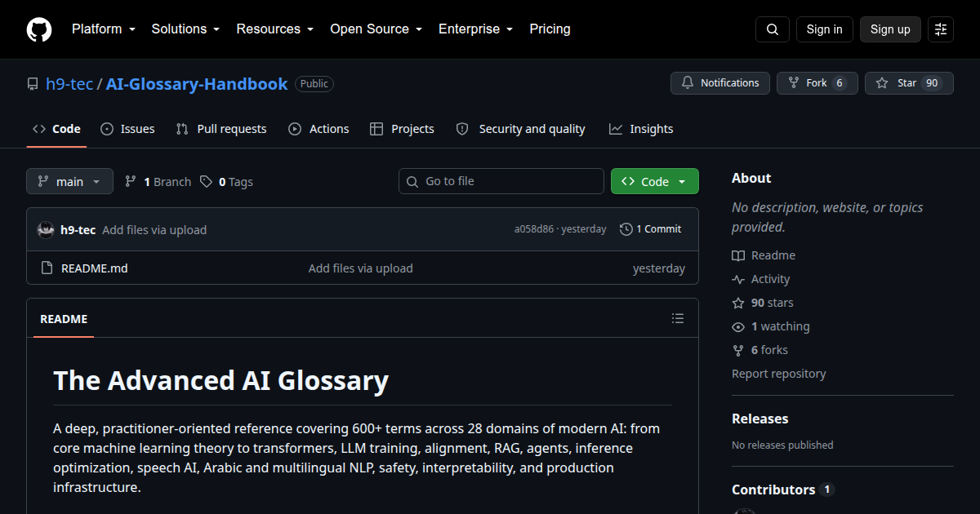Open the main branch selector dropdown
The height and width of the screenshot is (514, 980).
pos(69,182)
